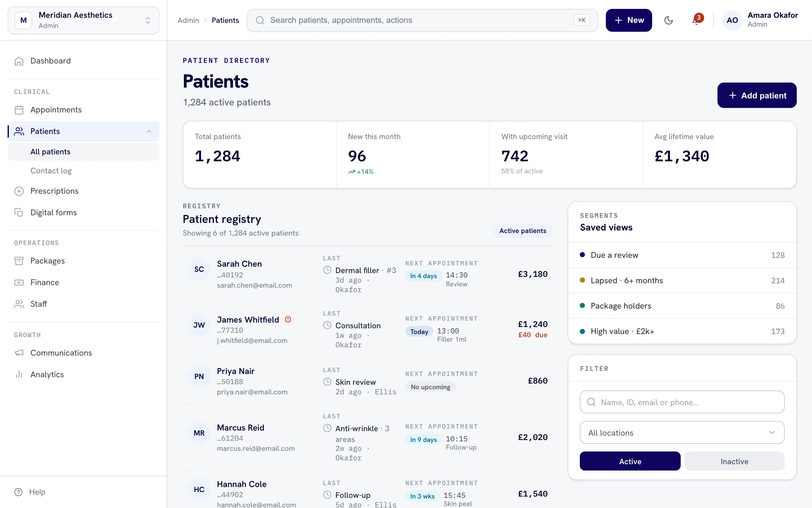Click the clock icon beside Skin review
The width and height of the screenshot is (812, 508).
(x=327, y=382)
